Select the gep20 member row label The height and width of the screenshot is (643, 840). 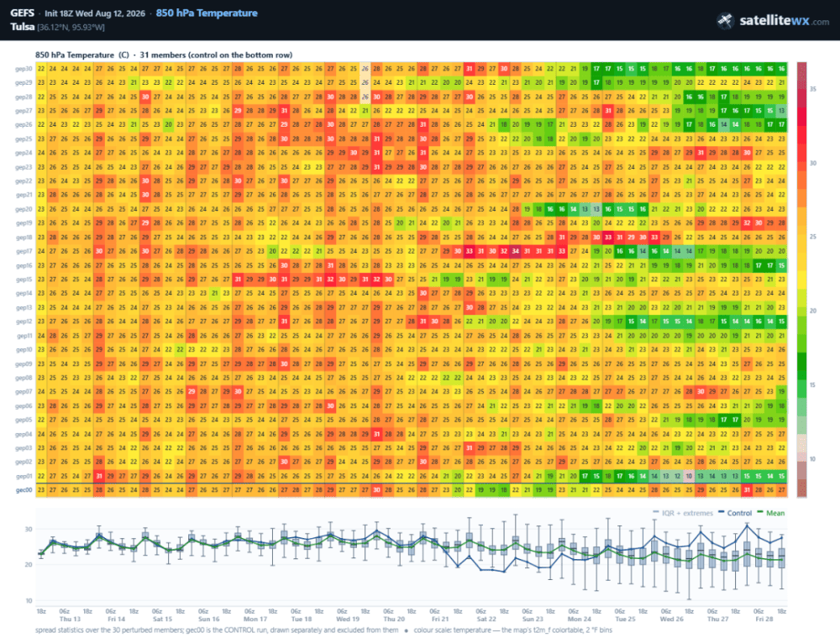point(24,209)
